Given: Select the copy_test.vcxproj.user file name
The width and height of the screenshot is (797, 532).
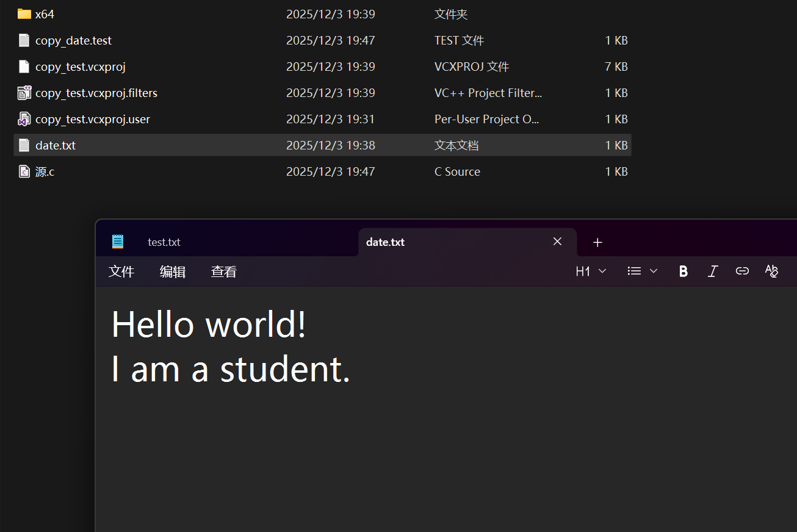Looking at the screenshot, I should (93, 119).
